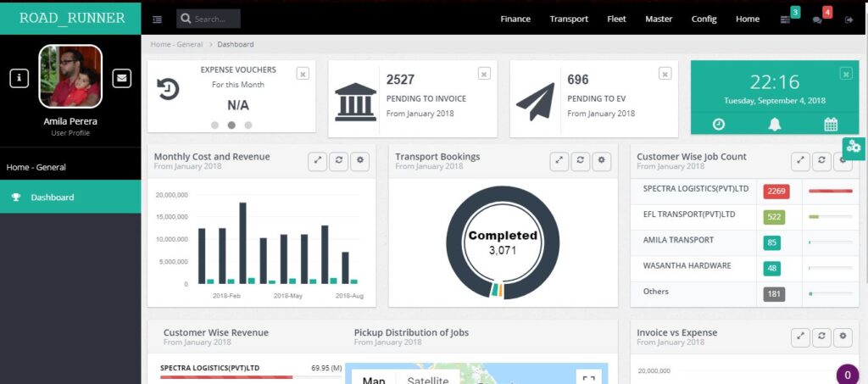Expand the Transport Bookings panel

[x=559, y=160]
